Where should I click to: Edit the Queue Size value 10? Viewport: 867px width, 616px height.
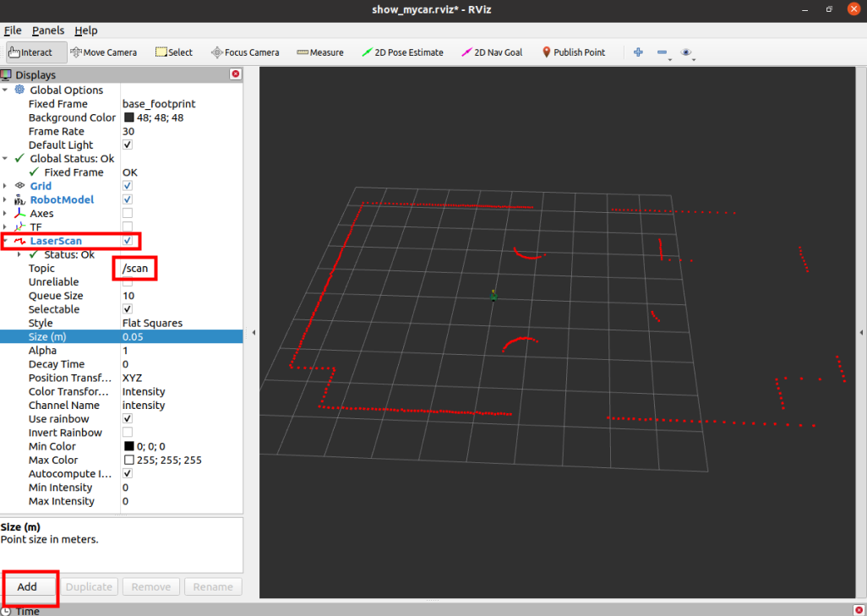pos(182,296)
